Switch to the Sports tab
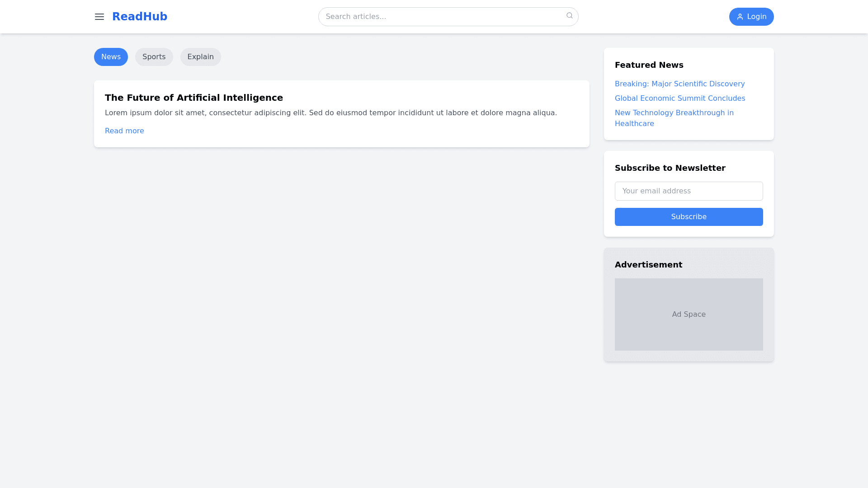The height and width of the screenshot is (488, 868). pos(154,57)
